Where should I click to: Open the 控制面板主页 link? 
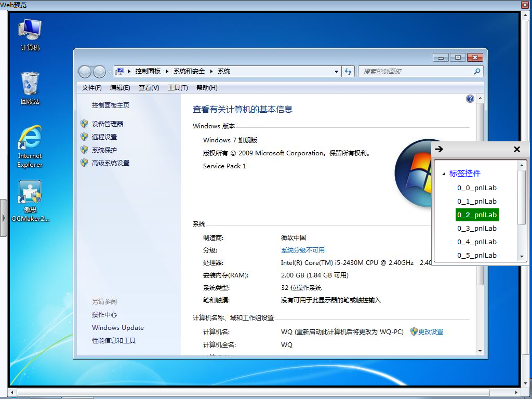click(110, 105)
